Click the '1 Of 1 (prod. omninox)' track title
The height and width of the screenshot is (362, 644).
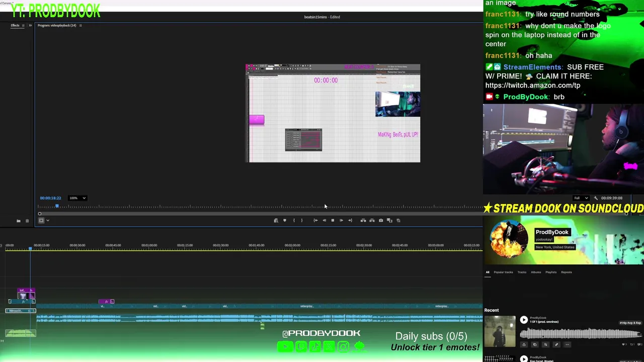tap(544, 322)
